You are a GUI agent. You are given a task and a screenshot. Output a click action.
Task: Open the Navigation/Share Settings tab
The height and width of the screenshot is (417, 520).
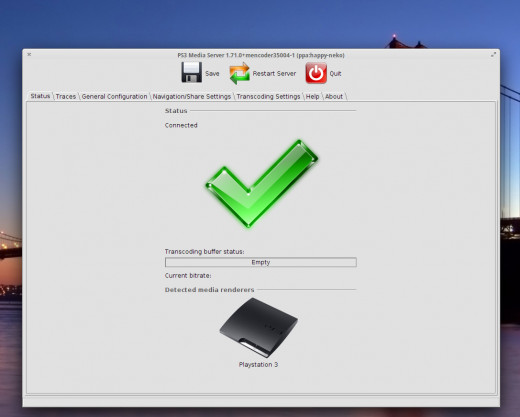[x=192, y=96]
